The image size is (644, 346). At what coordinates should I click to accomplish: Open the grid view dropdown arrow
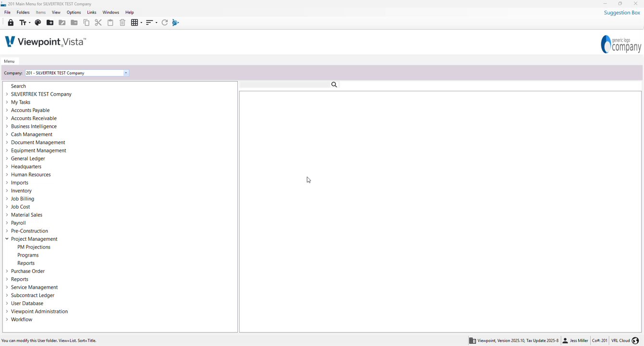(141, 23)
